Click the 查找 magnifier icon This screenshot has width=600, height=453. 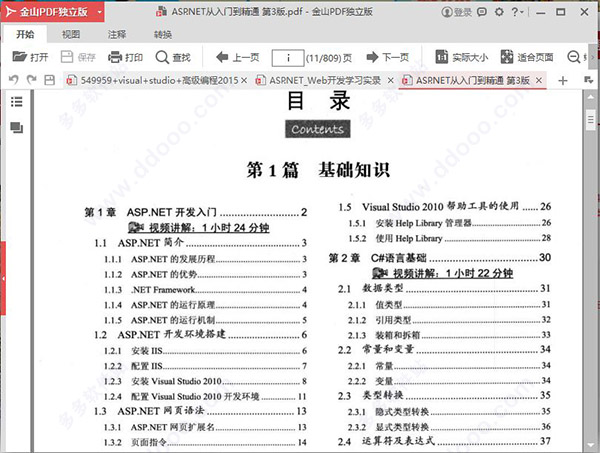tap(162, 57)
